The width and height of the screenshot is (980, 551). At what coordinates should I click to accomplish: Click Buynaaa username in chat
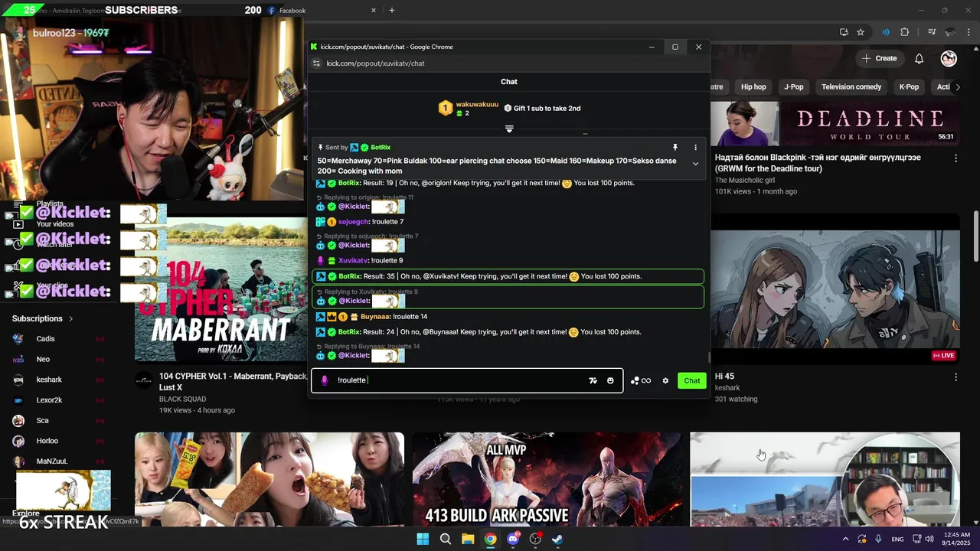click(x=375, y=317)
